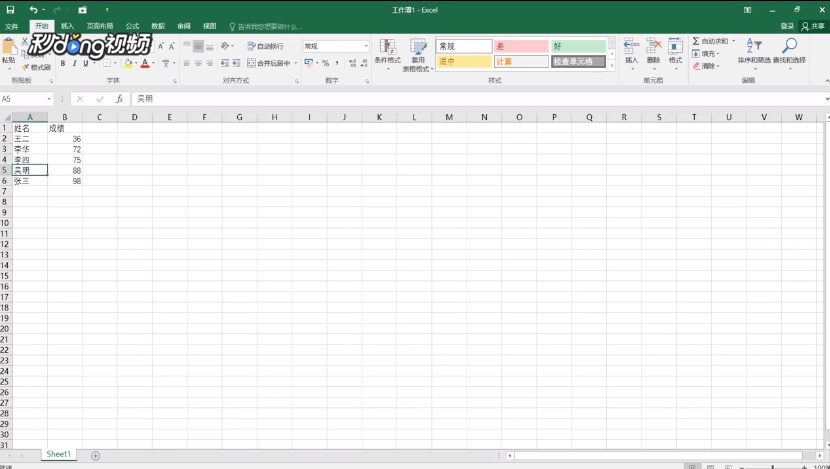Open Font group dialog launcher
Image resolution: width=830 pixels, height=469 pixels.
click(x=175, y=81)
